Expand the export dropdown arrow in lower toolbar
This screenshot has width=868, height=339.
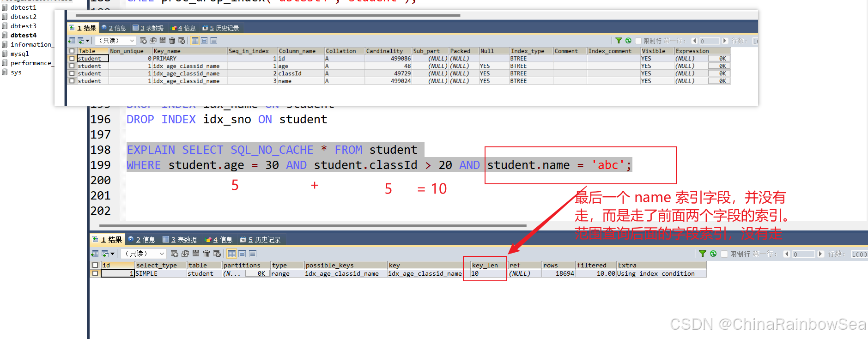point(112,254)
